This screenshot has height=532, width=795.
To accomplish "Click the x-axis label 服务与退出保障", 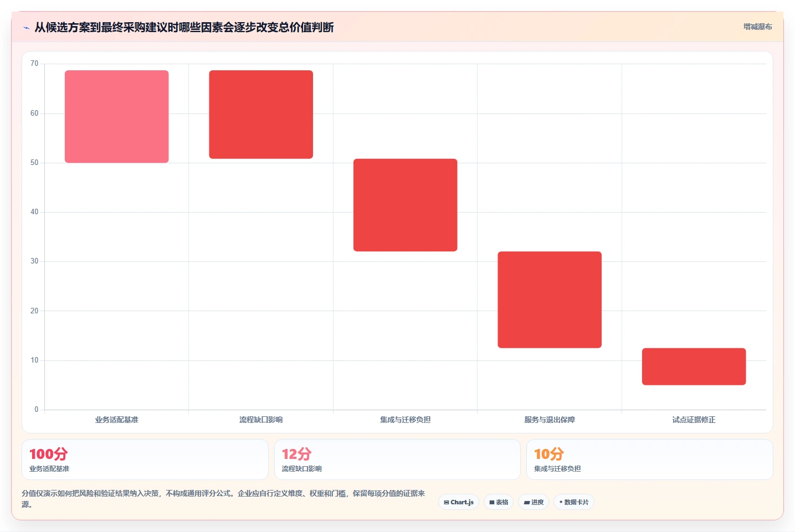I will [550, 420].
